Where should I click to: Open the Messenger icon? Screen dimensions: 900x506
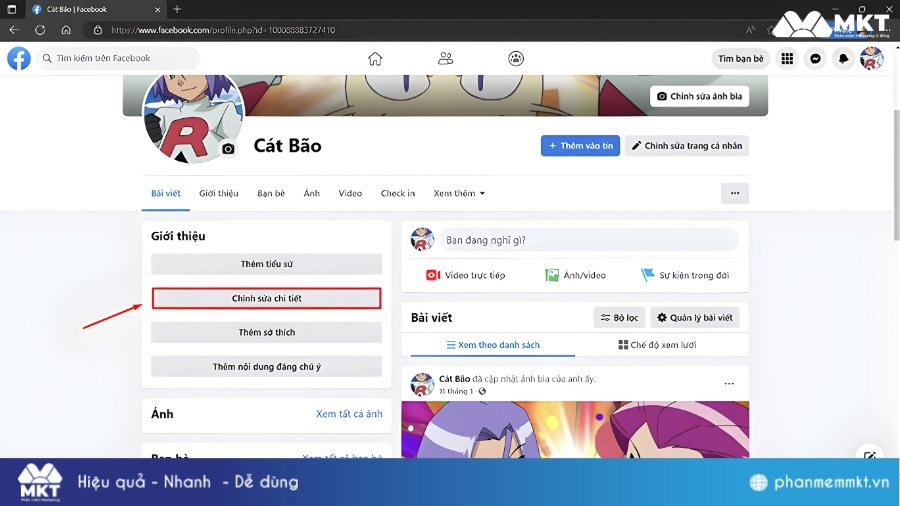tap(816, 59)
